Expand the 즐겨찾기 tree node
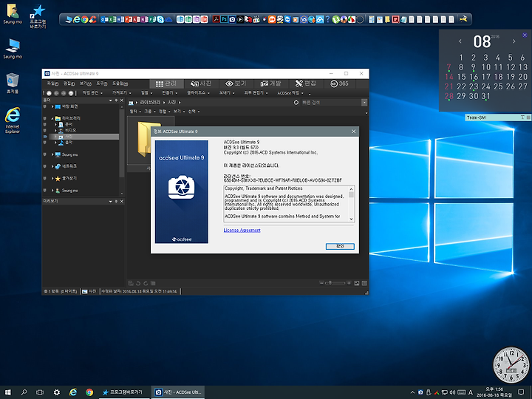Screen dimensions: 532x399 (x=52, y=178)
